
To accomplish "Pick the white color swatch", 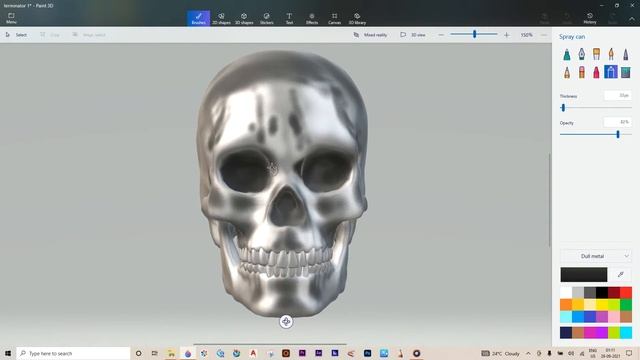I will (566, 293).
